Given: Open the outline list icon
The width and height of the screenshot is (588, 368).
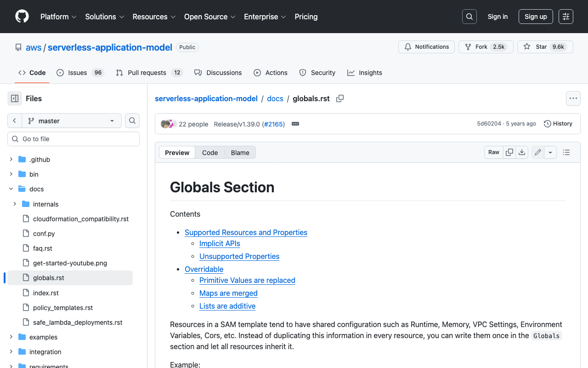Looking at the screenshot, I should click(x=566, y=152).
